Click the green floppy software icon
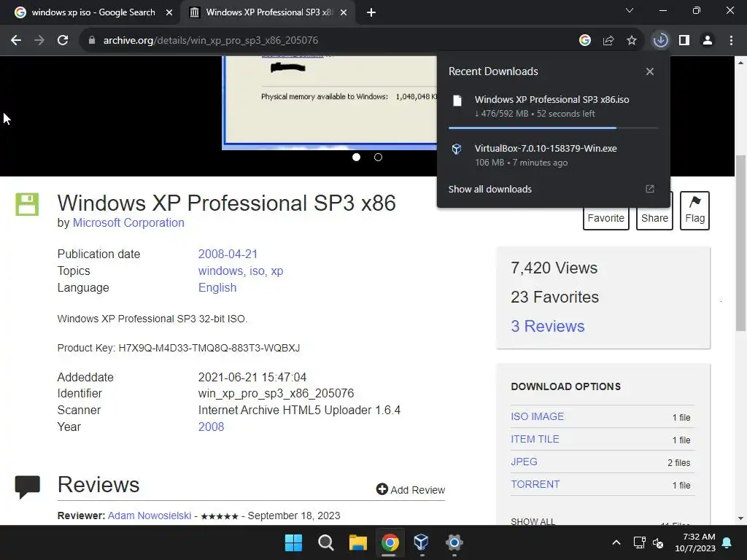Screen dimensions: 747x560 [x=27, y=204]
